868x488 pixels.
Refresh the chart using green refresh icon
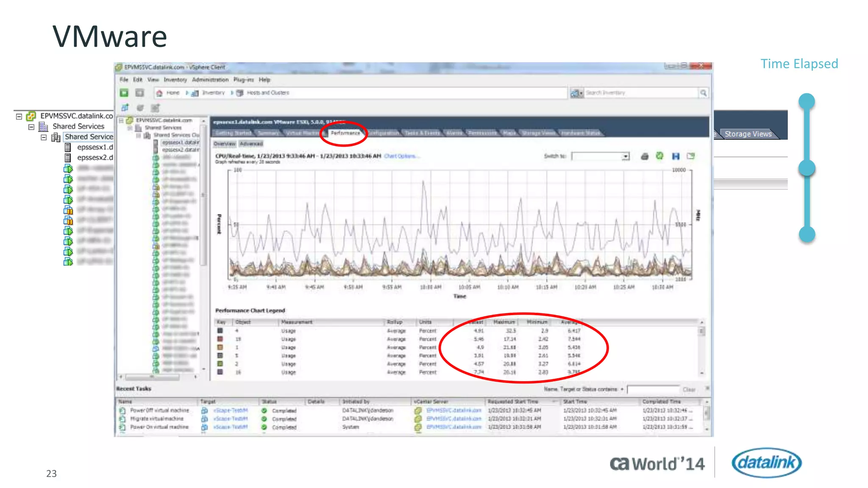click(659, 156)
